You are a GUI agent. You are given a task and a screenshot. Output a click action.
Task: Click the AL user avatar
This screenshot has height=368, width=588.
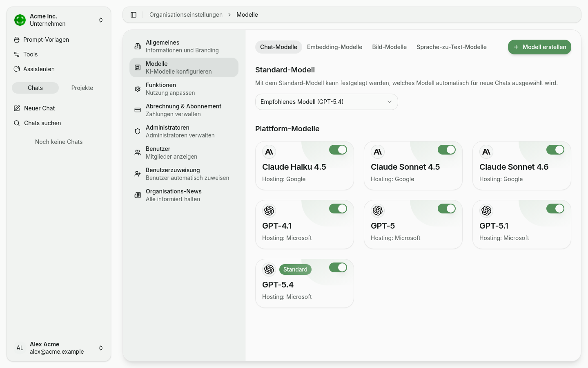click(20, 348)
